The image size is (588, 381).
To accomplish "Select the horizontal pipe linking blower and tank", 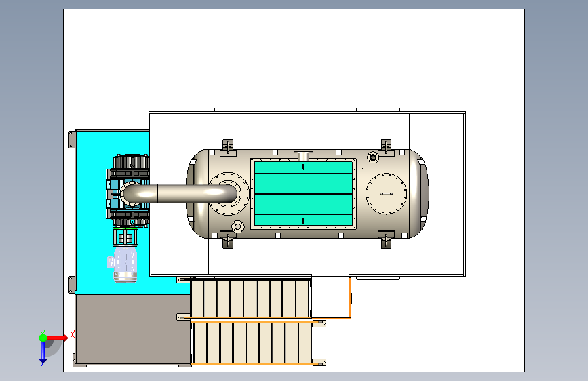I will [x=180, y=193].
